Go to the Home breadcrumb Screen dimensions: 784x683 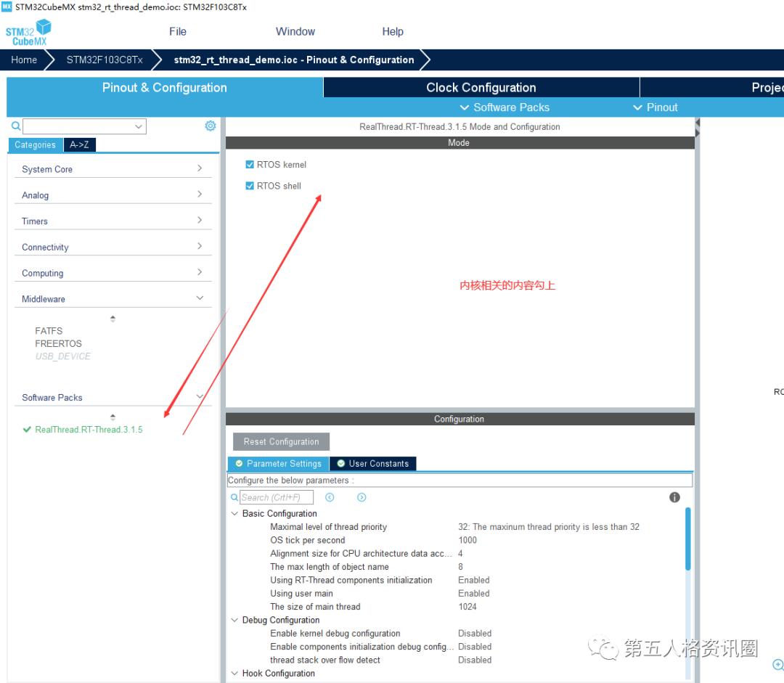[24, 60]
